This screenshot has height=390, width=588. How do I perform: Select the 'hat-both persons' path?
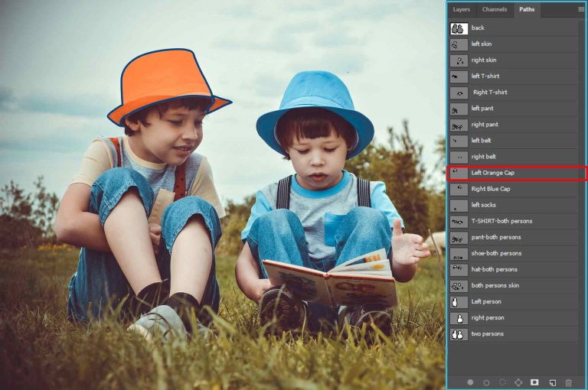514,270
